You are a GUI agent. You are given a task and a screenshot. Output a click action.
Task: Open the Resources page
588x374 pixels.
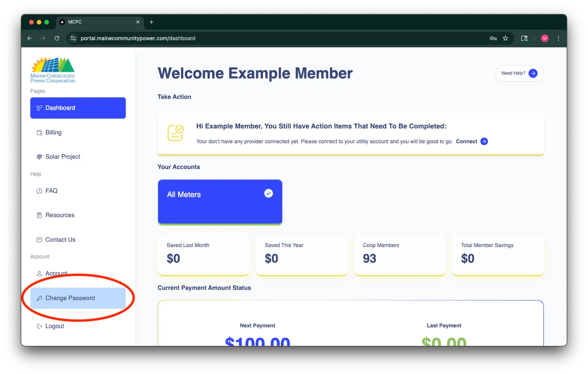coord(78,215)
